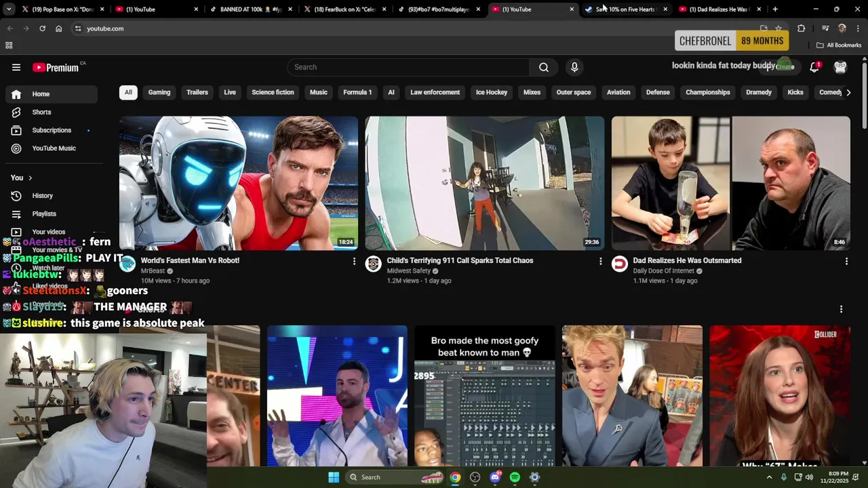The height and width of the screenshot is (488, 868).
Task: Open a new browser tab
Action: [x=775, y=9]
